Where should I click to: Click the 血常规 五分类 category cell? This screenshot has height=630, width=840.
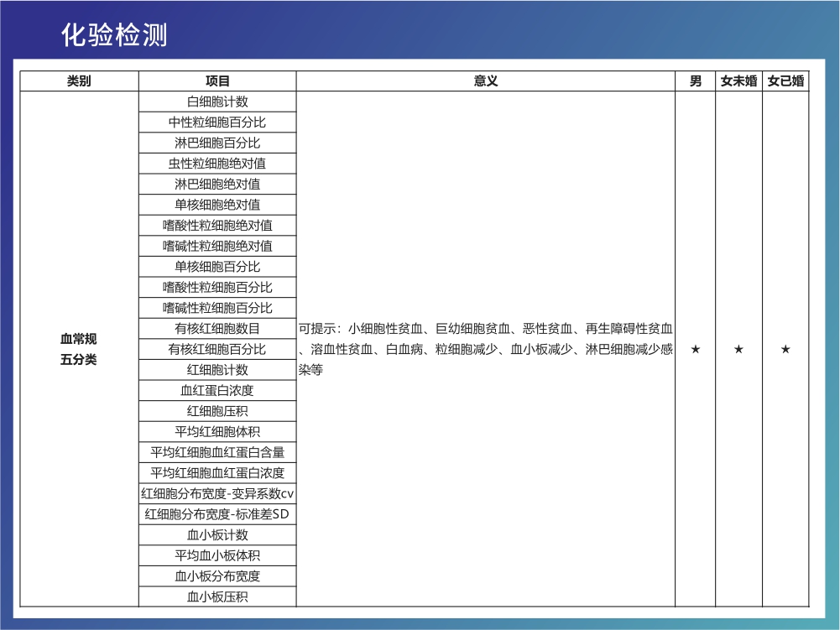click(x=79, y=349)
